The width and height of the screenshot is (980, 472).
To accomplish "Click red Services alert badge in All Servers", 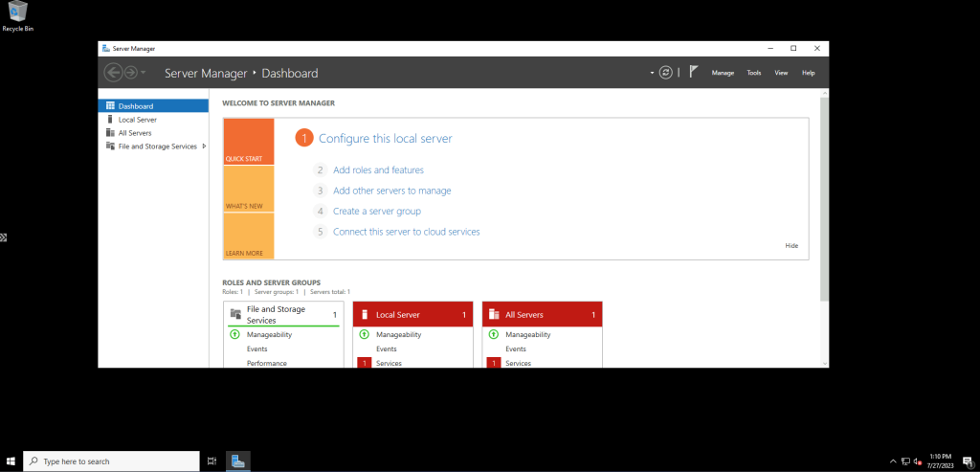I will [494, 363].
